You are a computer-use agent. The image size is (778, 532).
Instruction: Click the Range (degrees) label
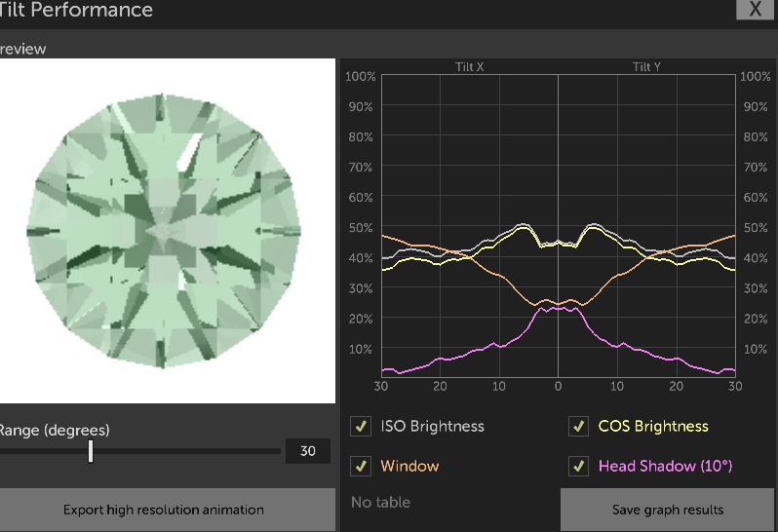click(x=55, y=430)
